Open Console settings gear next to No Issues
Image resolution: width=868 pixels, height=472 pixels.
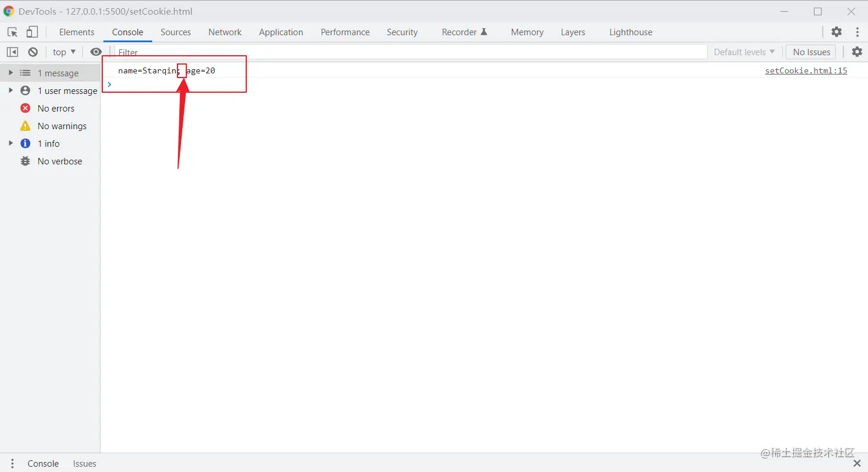pos(857,52)
